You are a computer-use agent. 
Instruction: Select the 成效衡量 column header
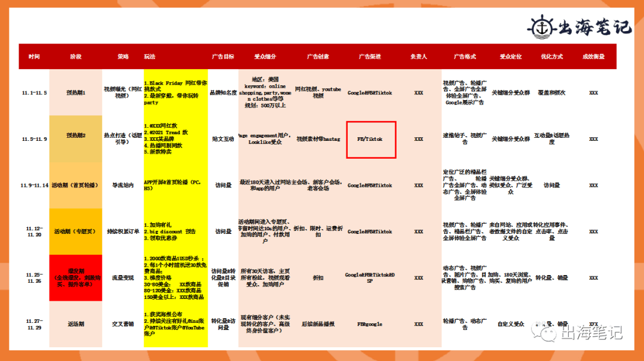[x=593, y=57]
